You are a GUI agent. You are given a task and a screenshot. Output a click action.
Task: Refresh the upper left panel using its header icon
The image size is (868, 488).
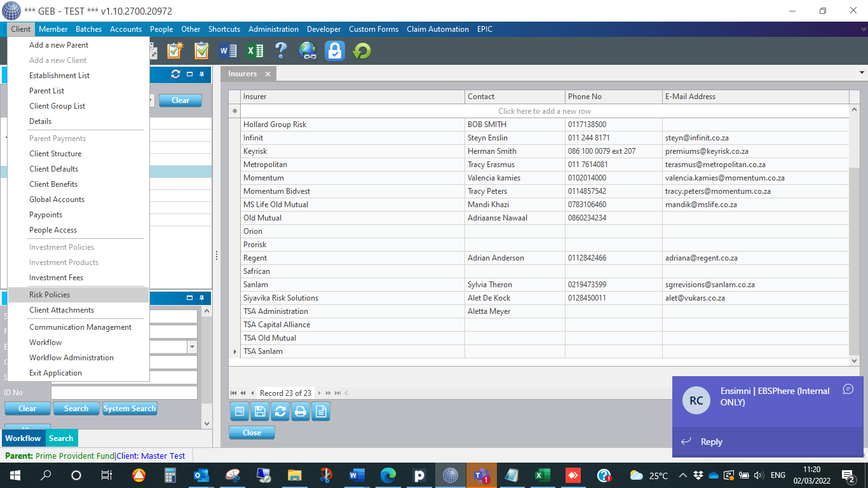(176, 74)
